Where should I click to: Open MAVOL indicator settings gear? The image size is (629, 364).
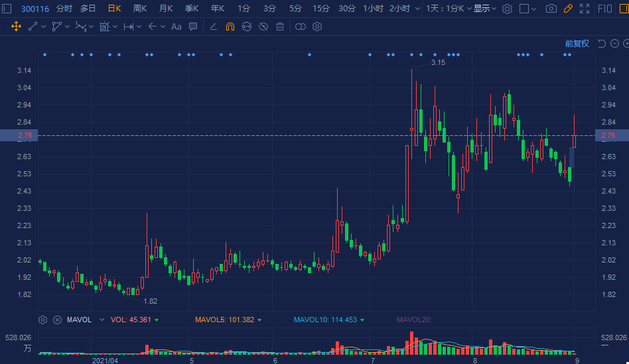(43, 320)
